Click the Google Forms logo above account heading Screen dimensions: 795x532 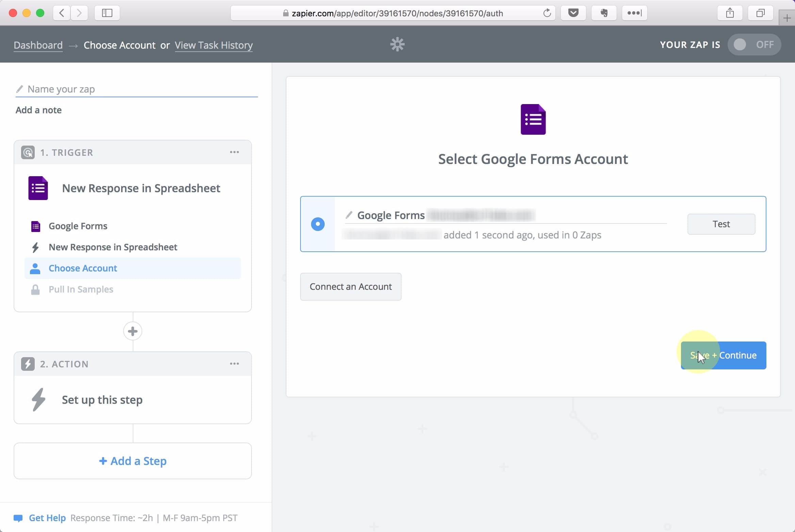click(533, 119)
